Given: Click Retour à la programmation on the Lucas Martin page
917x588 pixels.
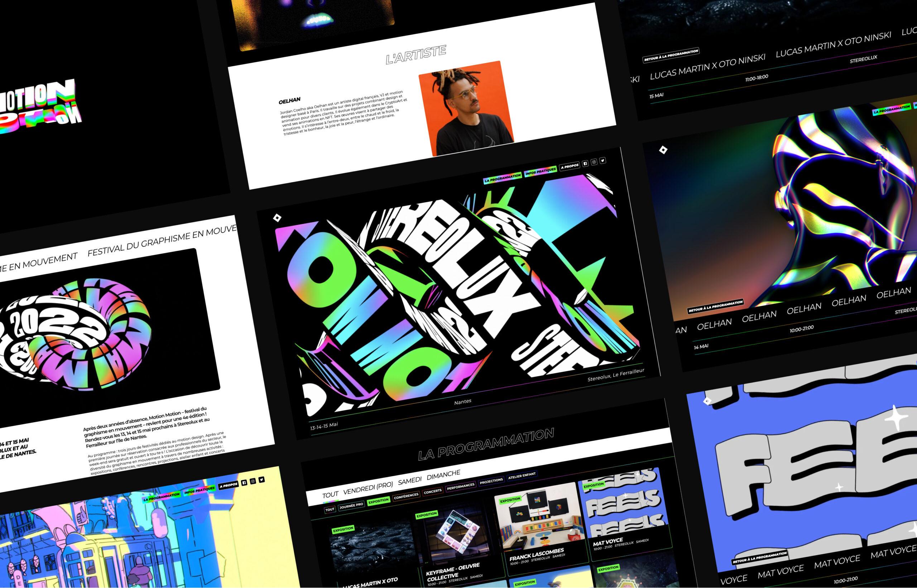Looking at the screenshot, I should (671, 56).
